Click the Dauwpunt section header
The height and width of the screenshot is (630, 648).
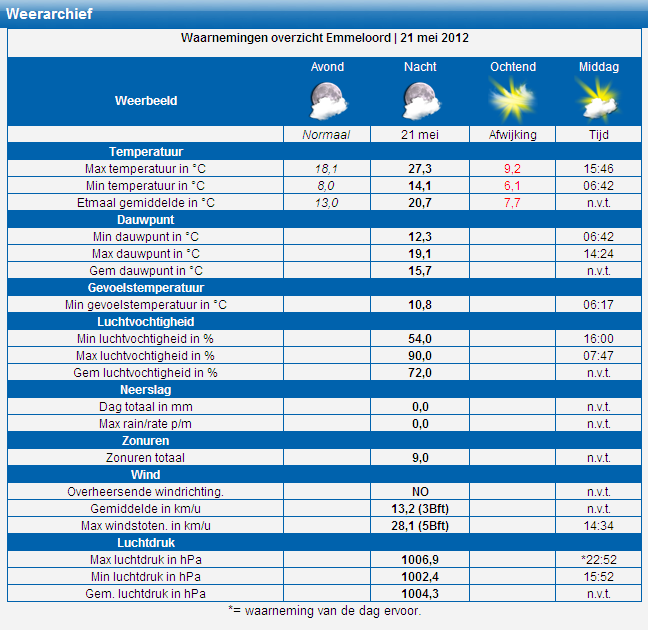click(146, 220)
